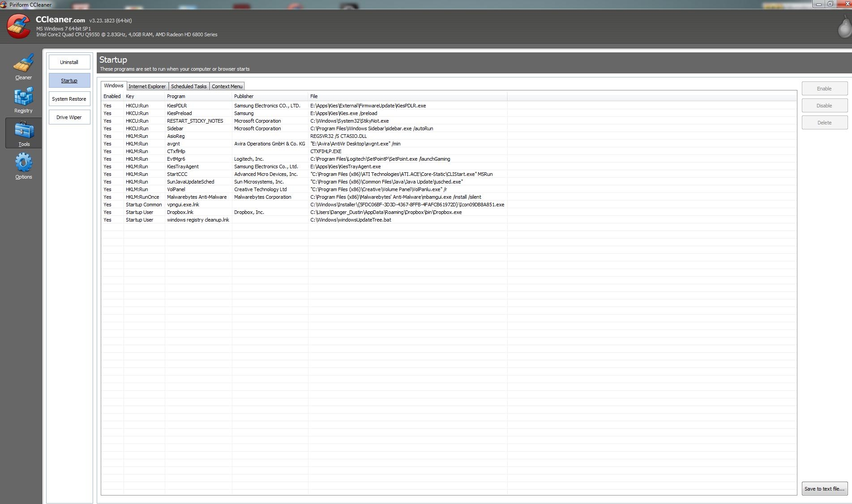Screen dimensions: 852x504
Task: Open the Uninstall tool
Action: (x=69, y=62)
